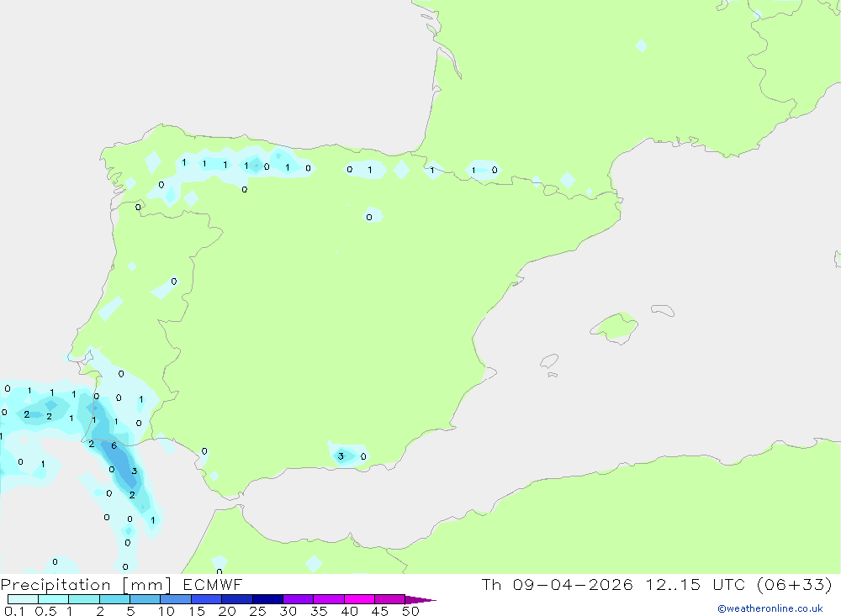Image resolution: width=841 pixels, height=616 pixels.
Task: Click the 2–5 mm legend color swatch
Action: [x=114, y=599]
